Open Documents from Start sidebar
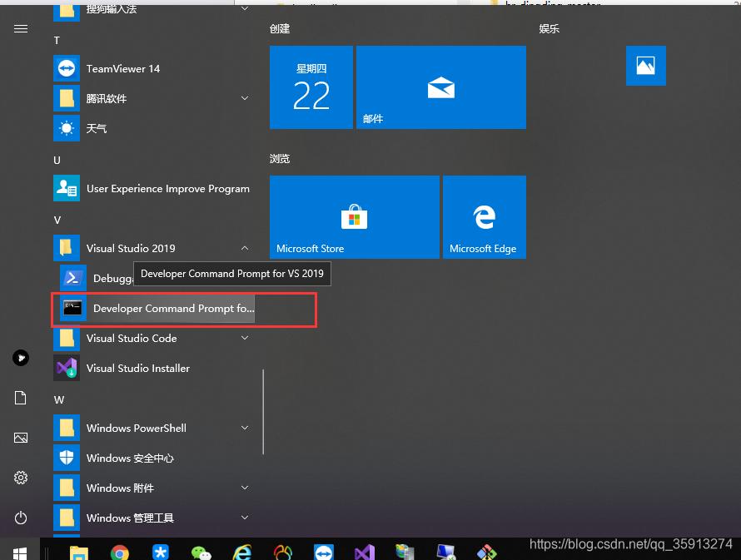This screenshot has width=741, height=560. [20, 398]
